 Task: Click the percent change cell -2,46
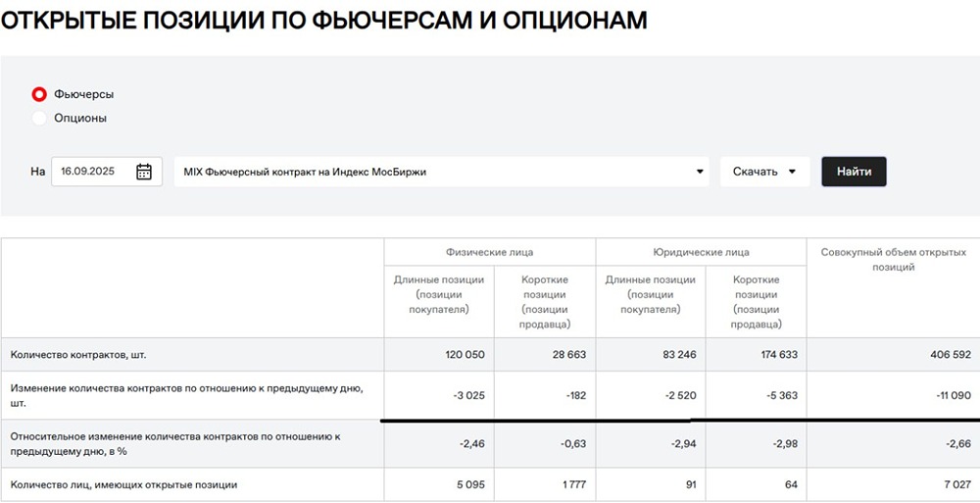point(471,443)
